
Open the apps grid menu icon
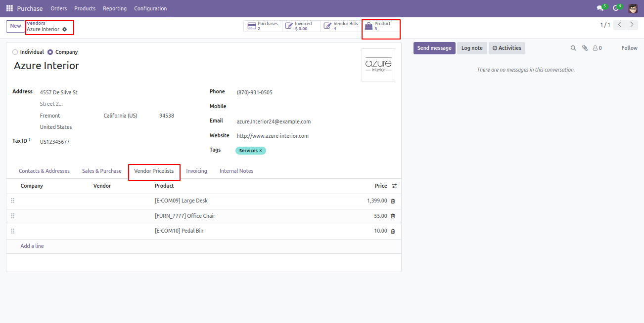click(x=9, y=8)
